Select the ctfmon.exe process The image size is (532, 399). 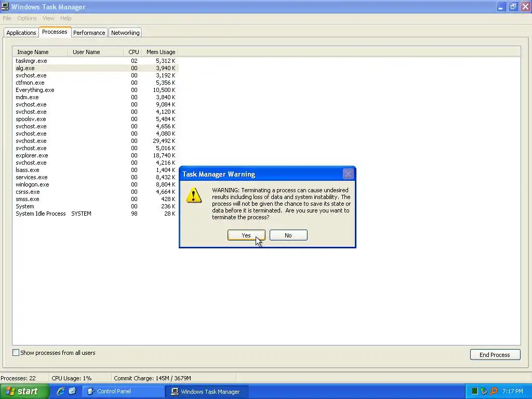[x=96, y=83]
